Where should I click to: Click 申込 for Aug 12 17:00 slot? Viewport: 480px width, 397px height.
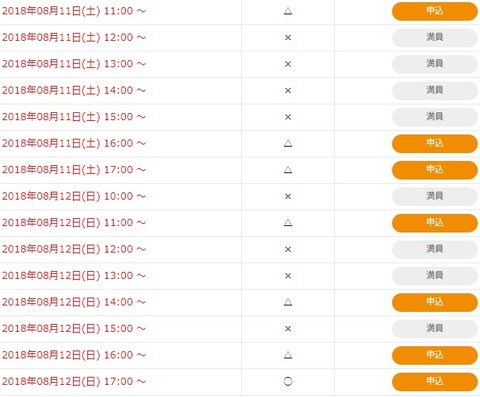point(435,381)
